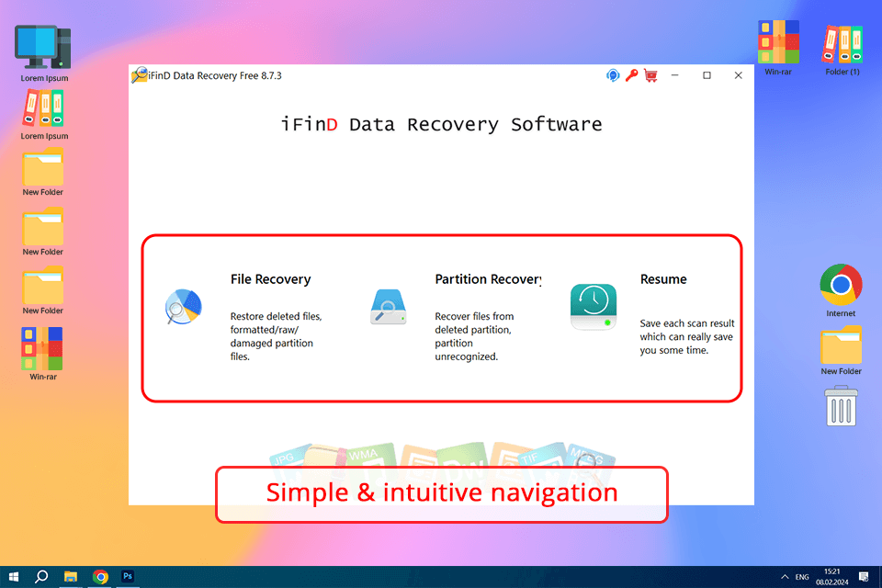This screenshot has width=882, height=588.
Task: Click the ENG language indicator
Action: tap(802, 577)
